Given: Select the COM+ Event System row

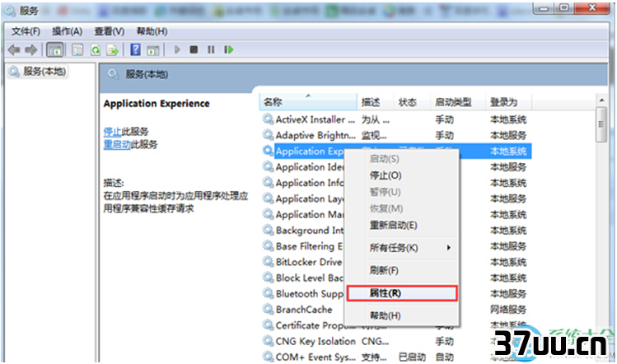Looking at the screenshot, I should pos(395,357).
